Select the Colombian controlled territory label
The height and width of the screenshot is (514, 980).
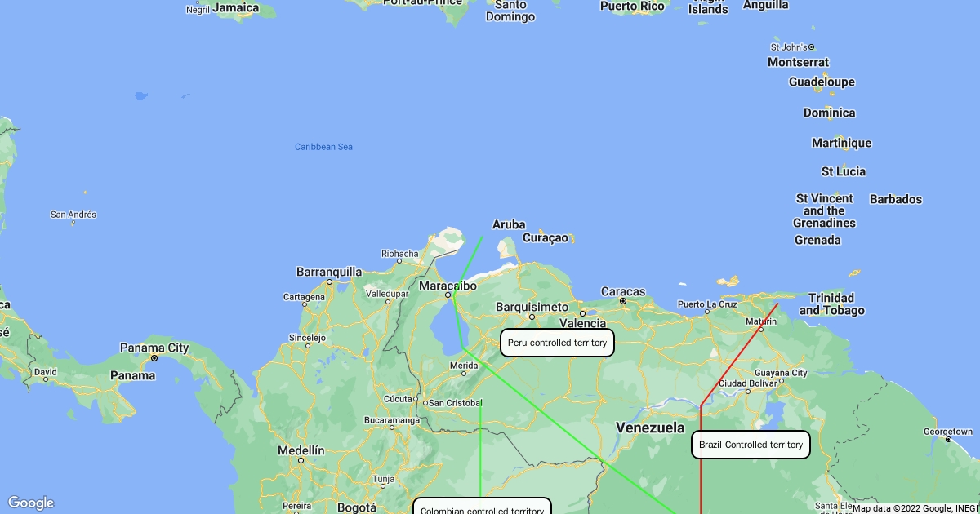pyautogui.click(x=482, y=507)
